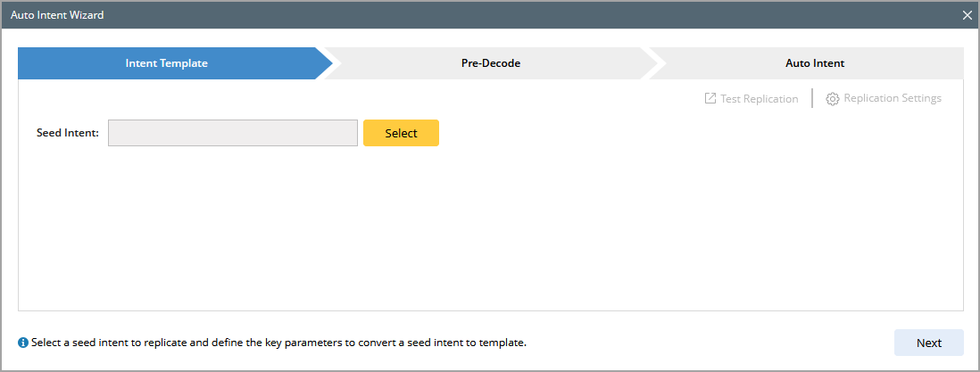Click the Auto Intent Wizard title text
980x372 pixels.
click(x=57, y=15)
